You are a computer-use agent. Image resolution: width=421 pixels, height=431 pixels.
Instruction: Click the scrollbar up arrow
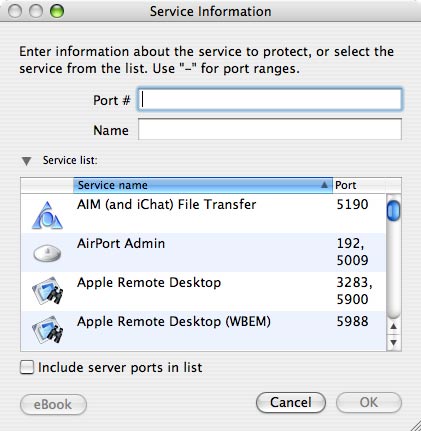coord(394,326)
